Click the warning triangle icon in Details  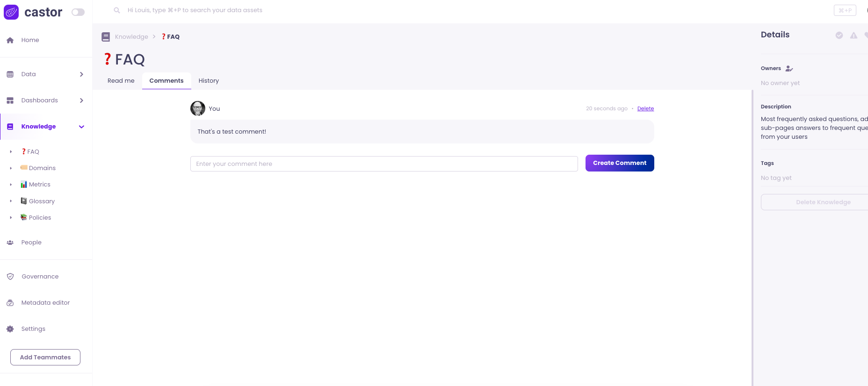(854, 36)
